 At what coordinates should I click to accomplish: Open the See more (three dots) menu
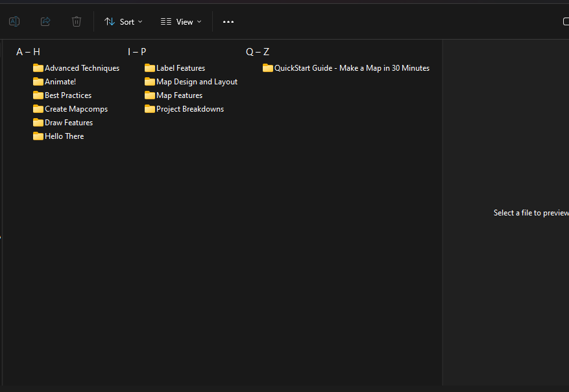[228, 21]
